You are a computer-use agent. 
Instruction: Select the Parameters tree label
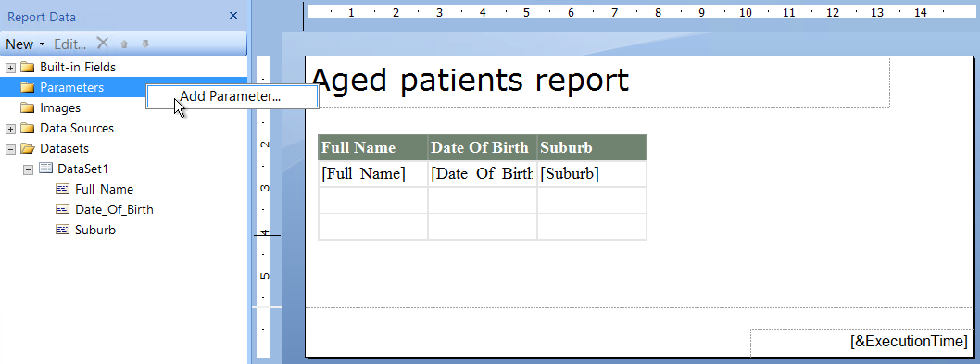[72, 88]
